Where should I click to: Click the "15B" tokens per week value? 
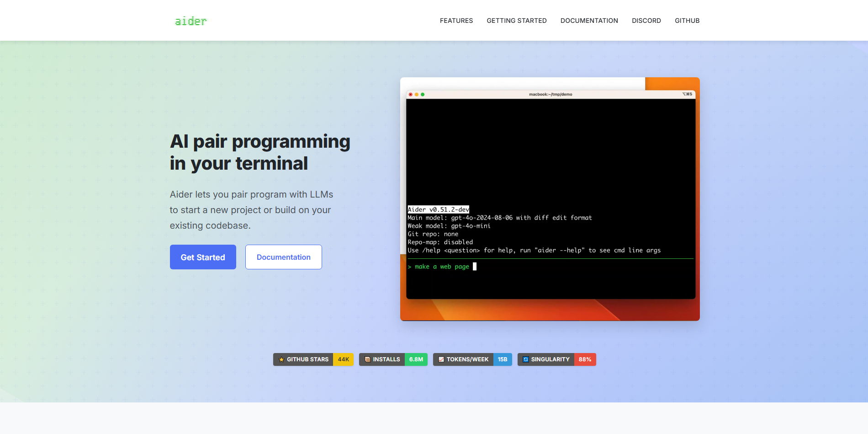(x=503, y=359)
